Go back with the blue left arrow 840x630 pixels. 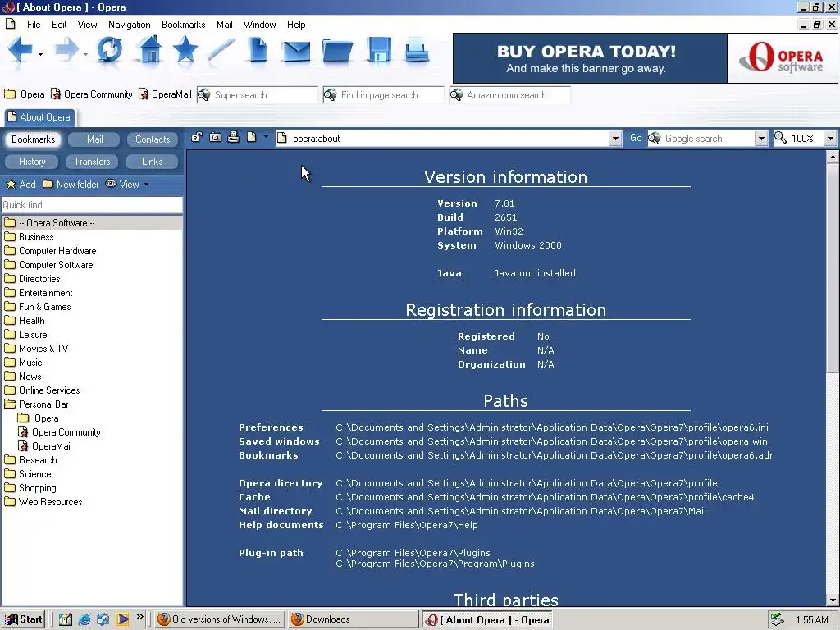point(20,50)
